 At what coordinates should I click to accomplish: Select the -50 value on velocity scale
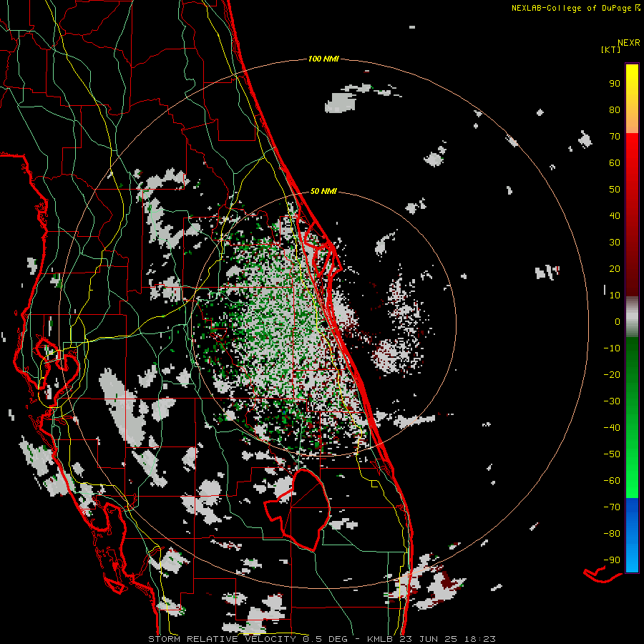tap(612, 454)
